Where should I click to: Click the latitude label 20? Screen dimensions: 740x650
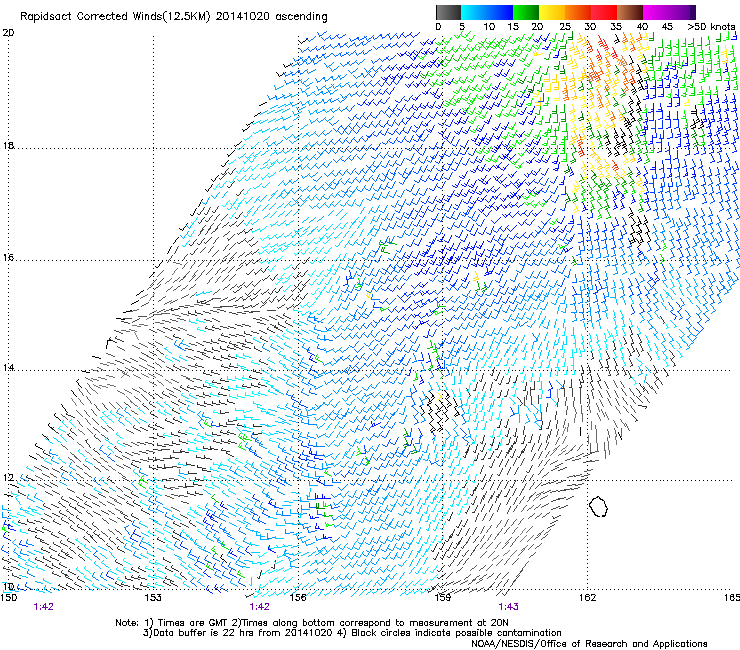coord(8,33)
